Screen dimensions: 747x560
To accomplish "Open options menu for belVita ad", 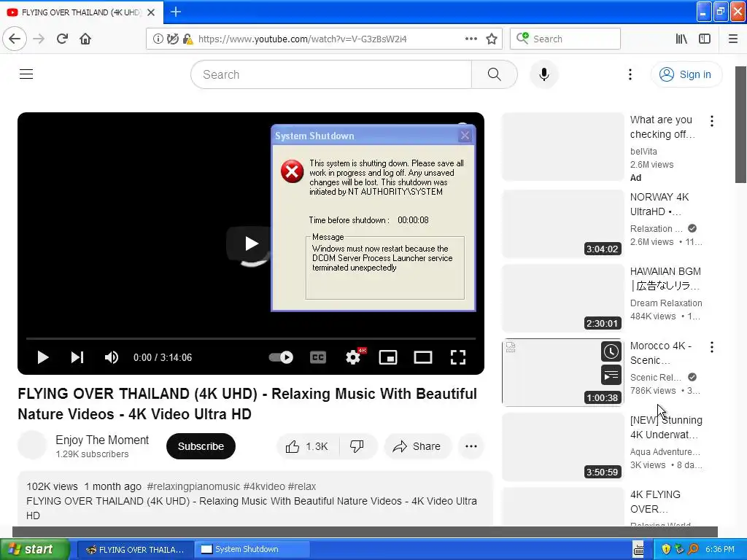I will click(x=712, y=121).
